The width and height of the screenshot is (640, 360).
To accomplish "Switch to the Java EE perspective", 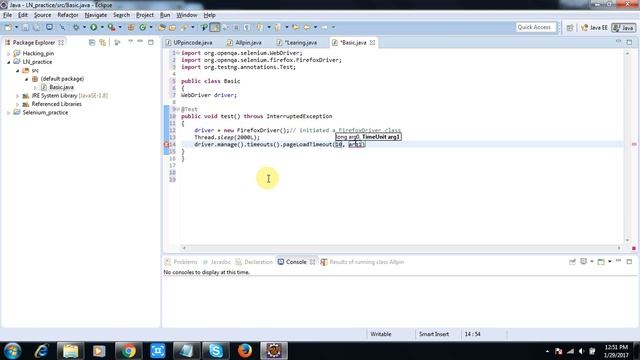I will point(594,28).
